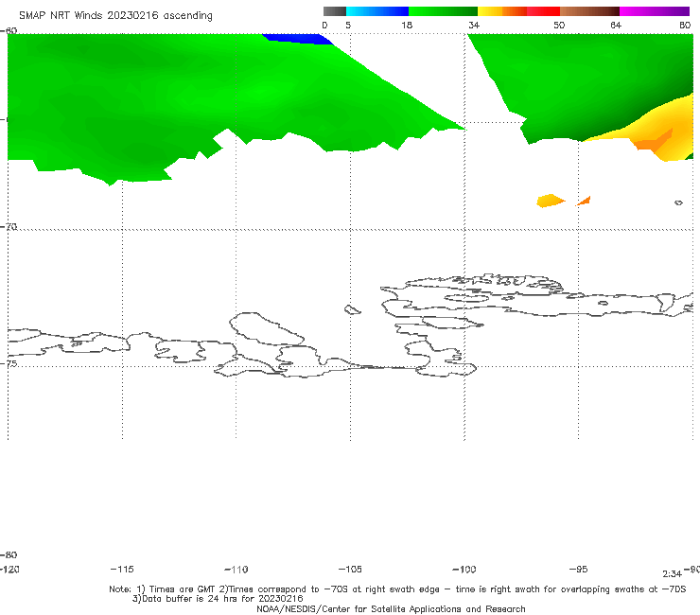The width and height of the screenshot is (700, 615).
Task: Click the color bar label '5'
Action: tap(348, 26)
